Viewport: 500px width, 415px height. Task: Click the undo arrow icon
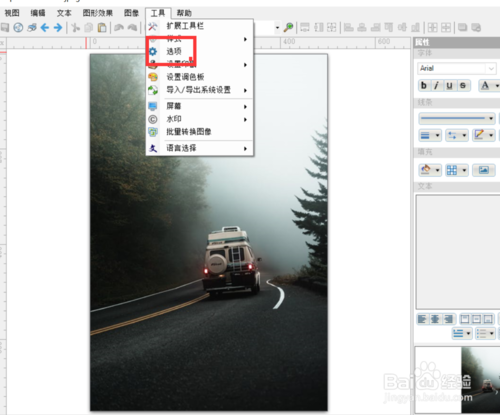click(x=119, y=27)
